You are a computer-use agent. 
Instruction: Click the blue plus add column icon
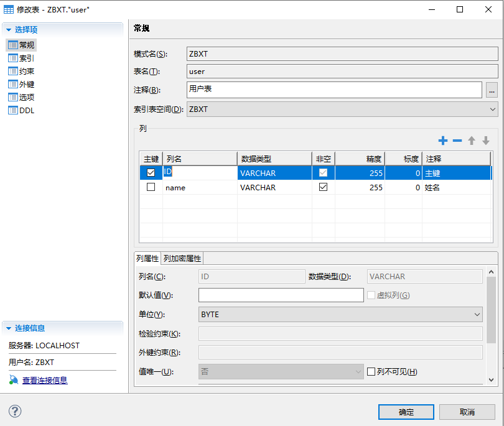click(443, 141)
